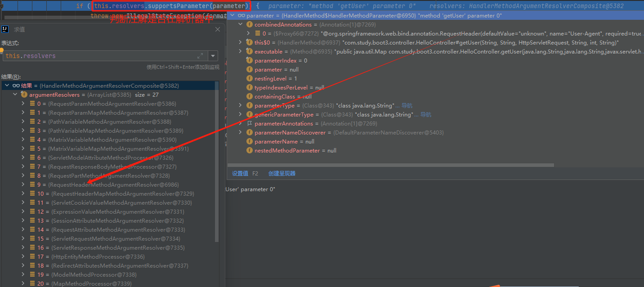The image size is (644, 287).
Task: Click the list element icon of entry 0 resolver
Action: (32, 103)
